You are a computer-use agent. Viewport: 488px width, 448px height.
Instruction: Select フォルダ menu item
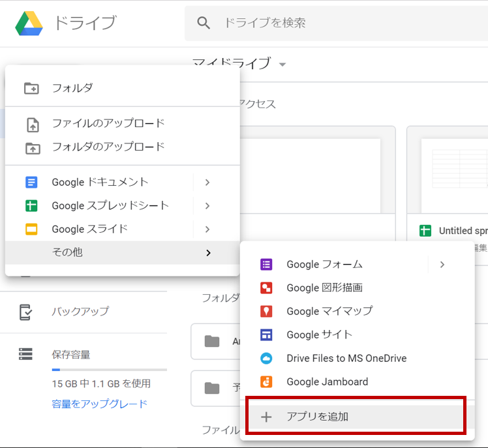coord(123,88)
